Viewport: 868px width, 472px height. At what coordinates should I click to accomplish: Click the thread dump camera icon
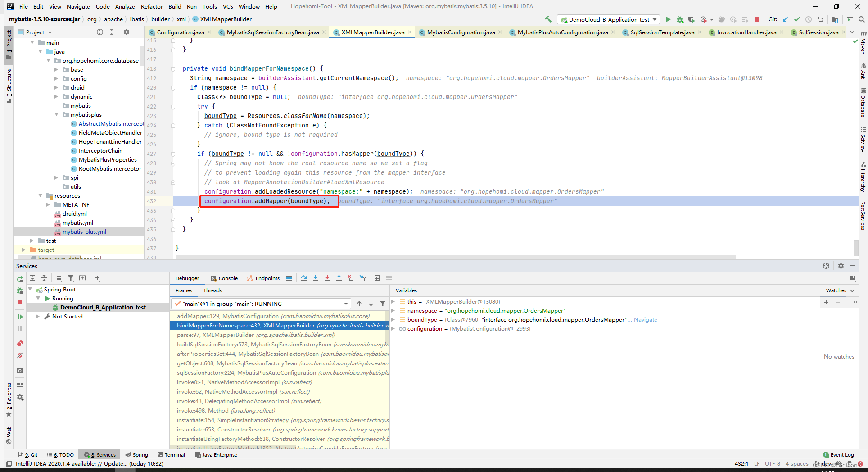(x=20, y=370)
